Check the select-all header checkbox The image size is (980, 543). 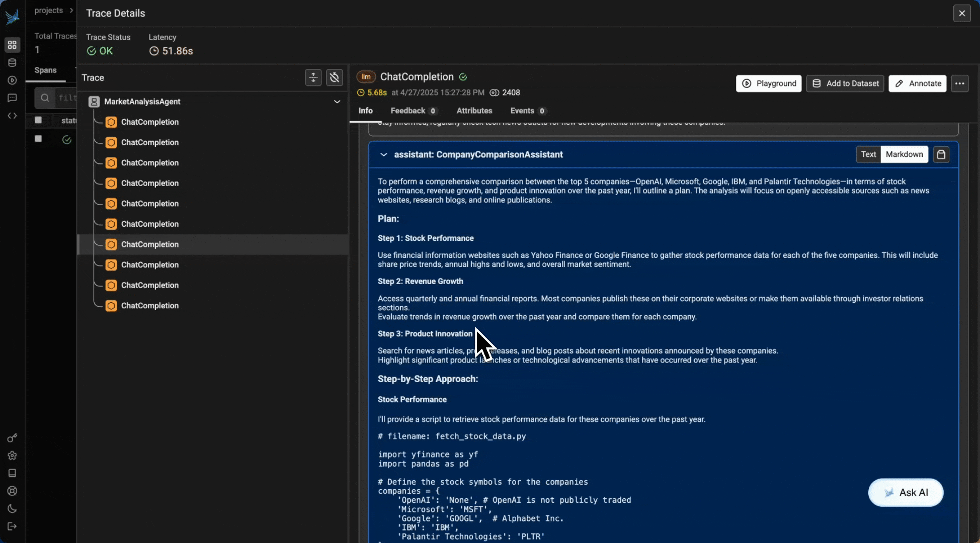click(x=38, y=120)
